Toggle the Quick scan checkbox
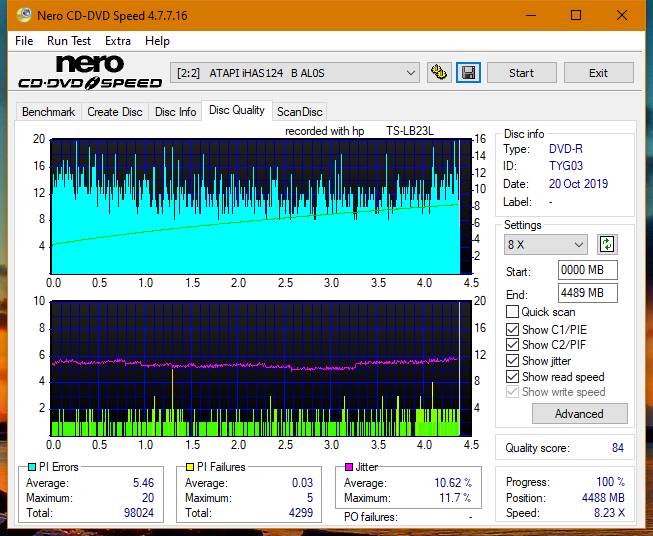The image size is (653, 536). [x=512, y=312]
